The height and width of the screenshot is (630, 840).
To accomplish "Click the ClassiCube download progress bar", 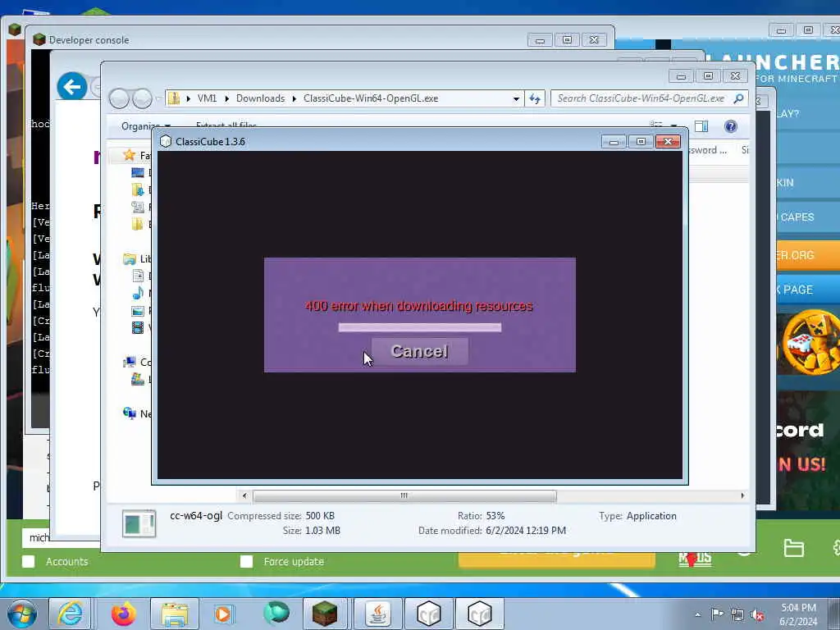I will click(419, 327).
